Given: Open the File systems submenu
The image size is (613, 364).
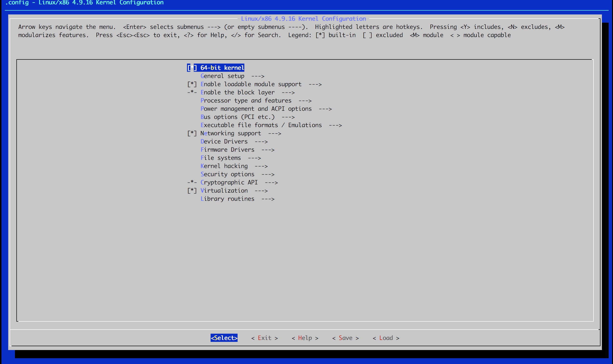Looking at the screenshot, I should click(231, 158).
